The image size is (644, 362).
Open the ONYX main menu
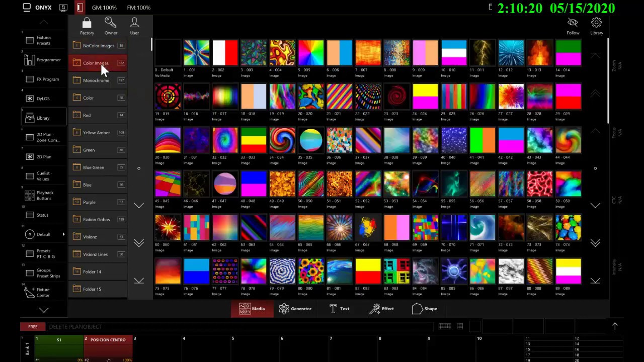coord(37,8)
